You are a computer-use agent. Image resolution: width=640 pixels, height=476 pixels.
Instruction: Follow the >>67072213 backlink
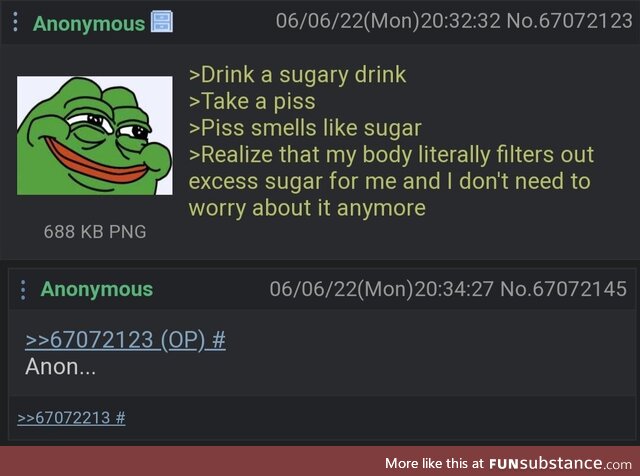tap(71, 418)
